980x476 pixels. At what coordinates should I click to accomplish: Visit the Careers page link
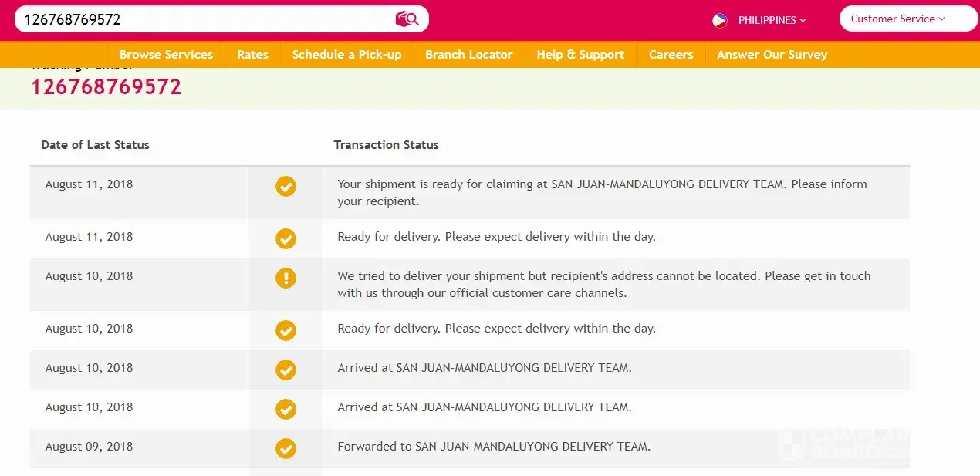671,55
